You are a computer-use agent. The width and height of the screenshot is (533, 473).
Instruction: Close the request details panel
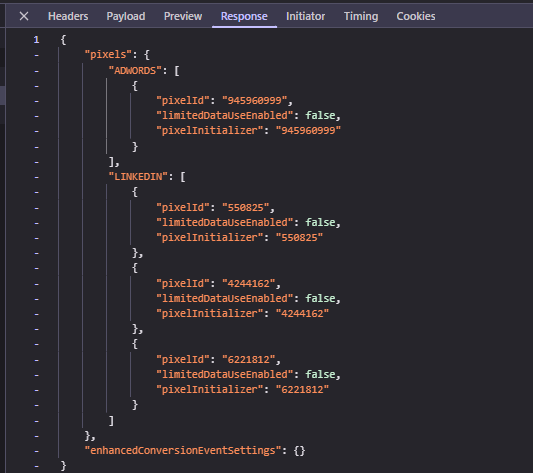pos(24,16)
